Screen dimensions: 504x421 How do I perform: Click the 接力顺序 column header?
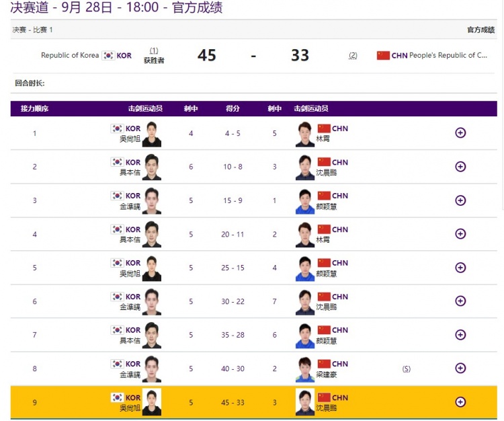tap(34, 109)
